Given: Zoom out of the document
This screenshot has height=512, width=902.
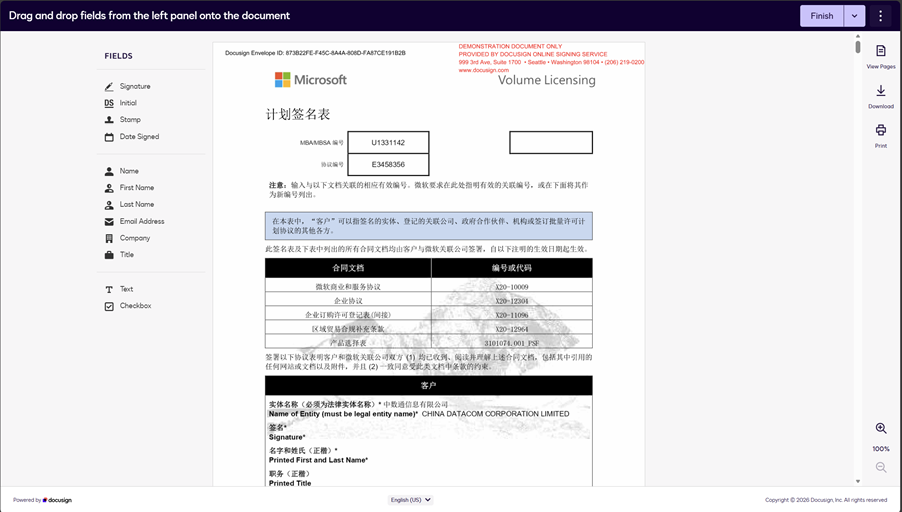Looking at the screenshot, I should click(881, 467).
